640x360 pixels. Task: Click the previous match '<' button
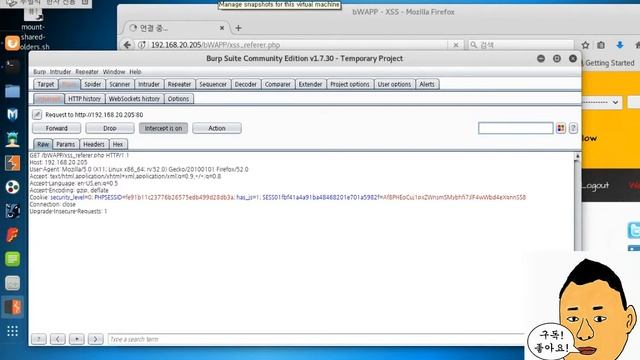click(58, 339)
